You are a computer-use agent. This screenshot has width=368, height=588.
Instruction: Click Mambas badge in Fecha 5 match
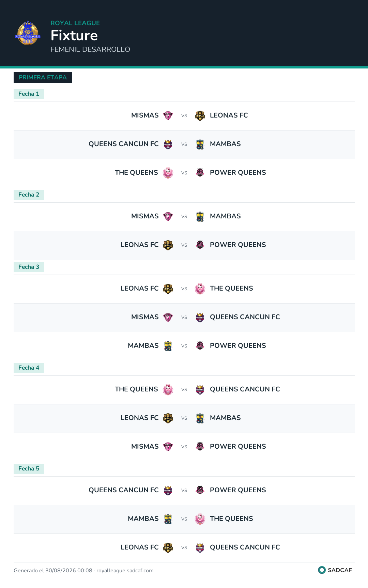pos(168,519)
